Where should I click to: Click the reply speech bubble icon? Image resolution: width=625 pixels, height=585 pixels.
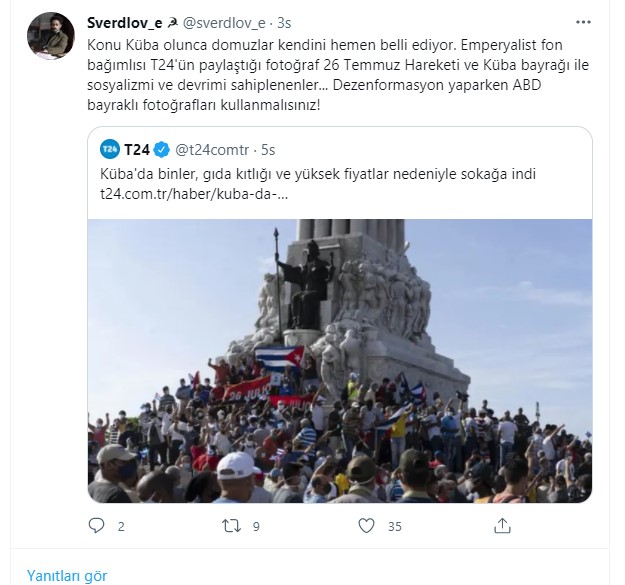(x=96, y=526)
